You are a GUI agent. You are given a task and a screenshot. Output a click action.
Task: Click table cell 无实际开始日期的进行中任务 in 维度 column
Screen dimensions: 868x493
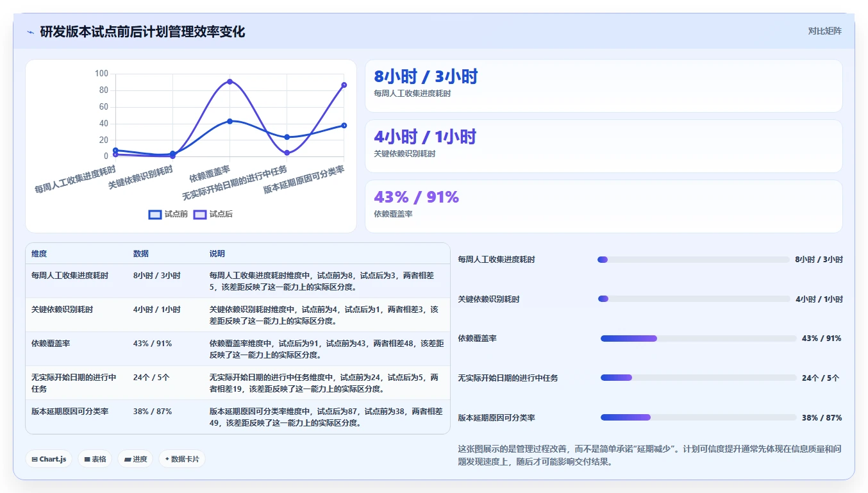tap(74, 383)
